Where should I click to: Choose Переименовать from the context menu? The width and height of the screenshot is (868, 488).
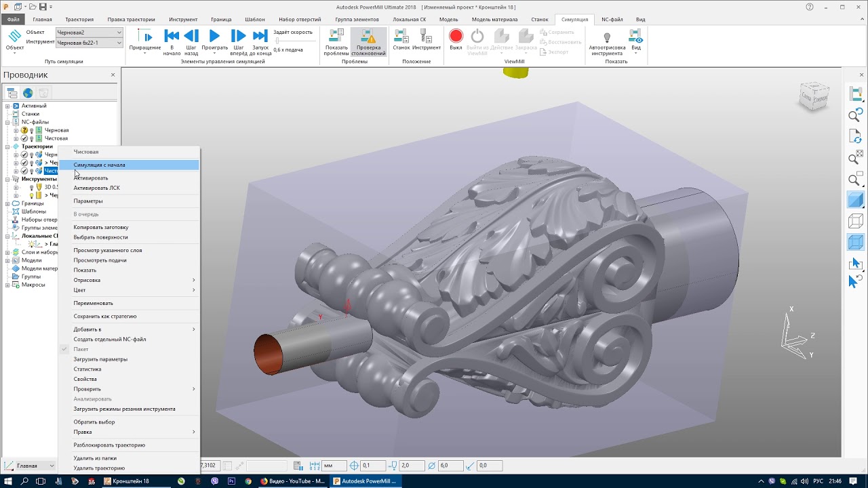(x=93, y=303)
